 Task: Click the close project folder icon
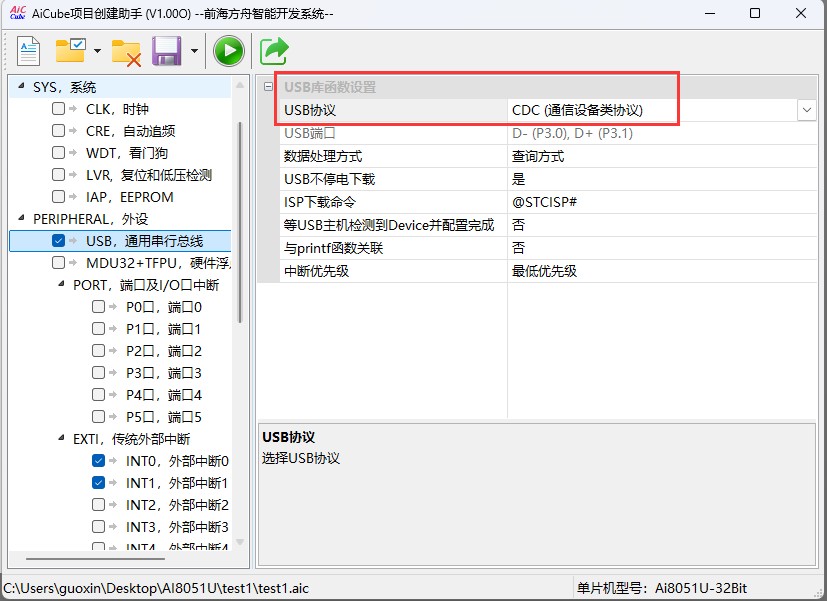pos(126,53)
